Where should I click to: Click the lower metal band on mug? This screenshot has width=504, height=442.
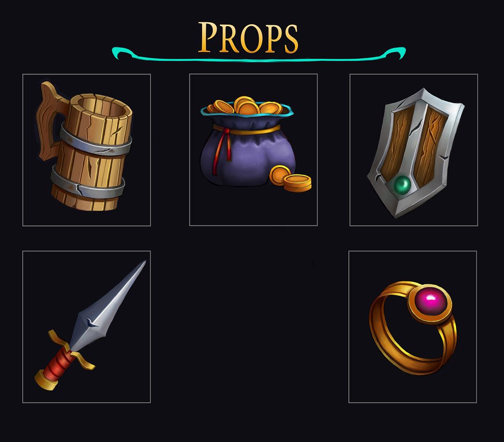tap(87, 183)
